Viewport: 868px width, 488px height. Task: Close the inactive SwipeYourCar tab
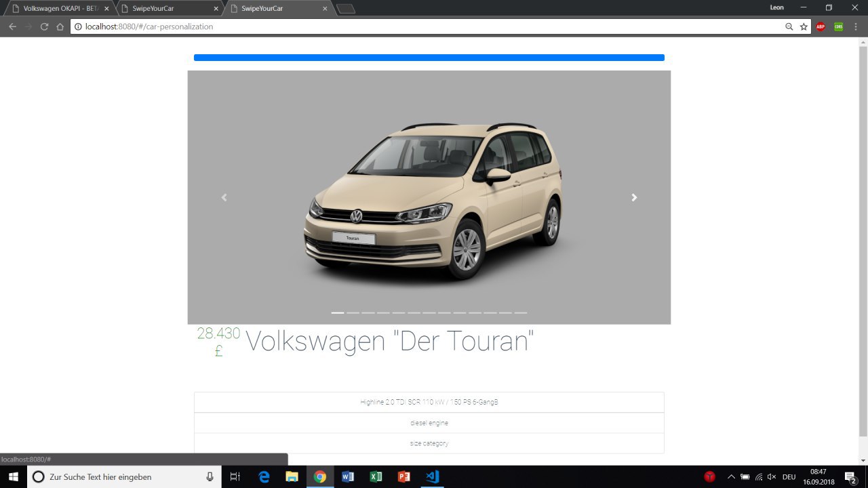pos(216,9)
